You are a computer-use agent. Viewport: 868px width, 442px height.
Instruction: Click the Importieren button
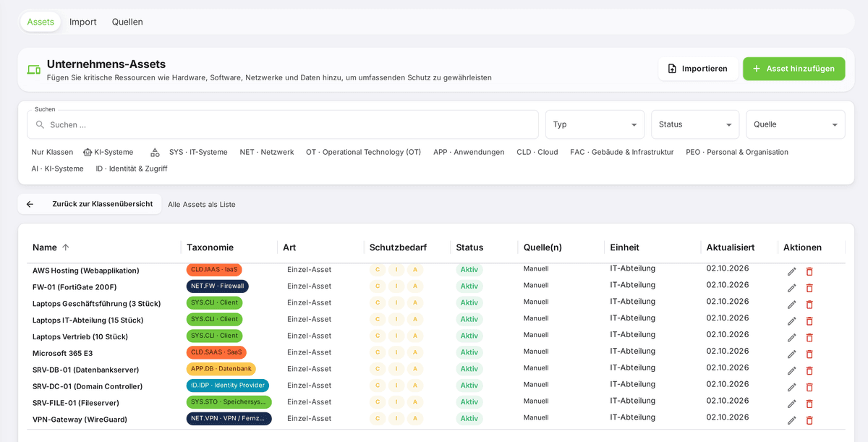click(x=698, y=69)
